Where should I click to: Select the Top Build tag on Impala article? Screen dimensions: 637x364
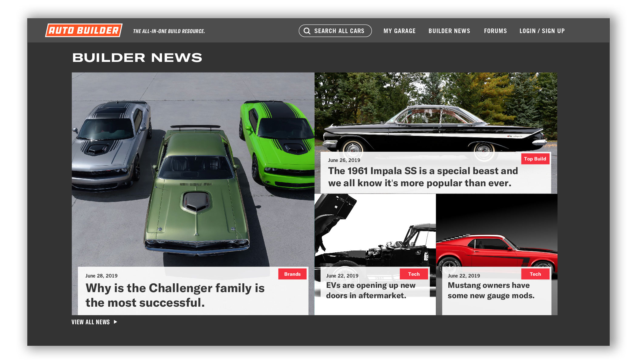point(535,159)
